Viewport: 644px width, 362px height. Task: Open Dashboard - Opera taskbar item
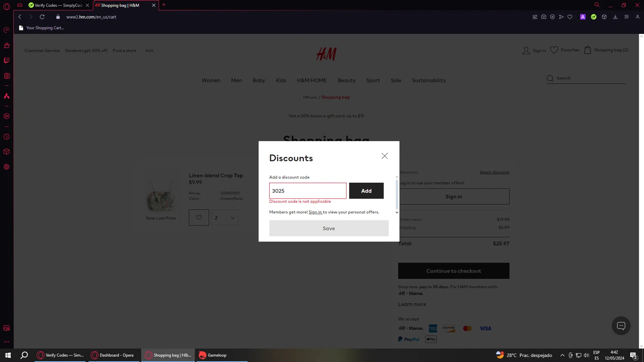point(114,355)
